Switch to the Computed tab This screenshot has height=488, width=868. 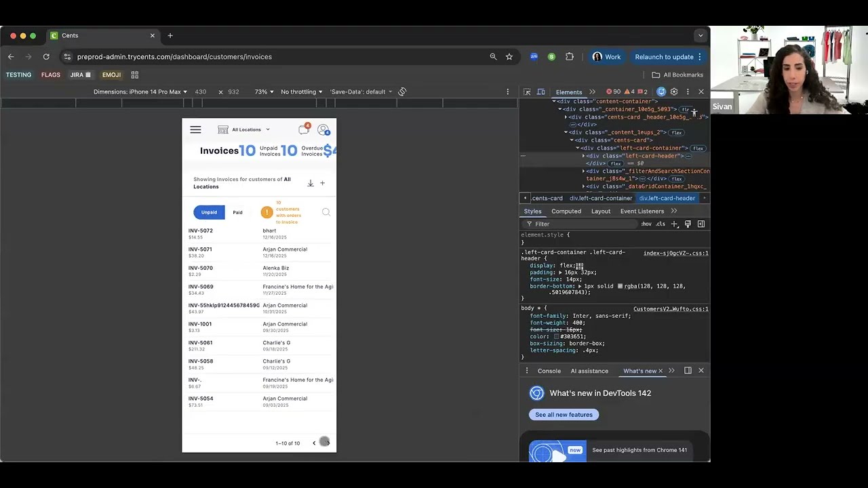click(566, 211)
